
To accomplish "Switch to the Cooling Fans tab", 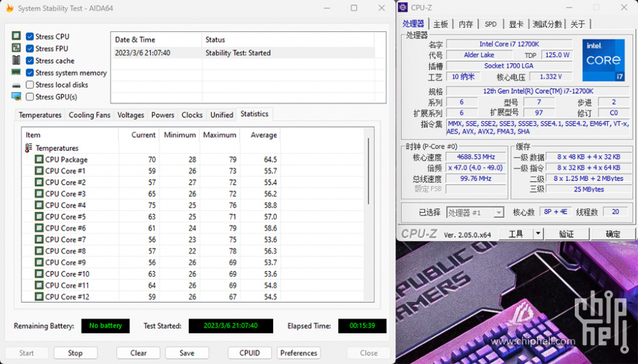I will click(89, 115).
